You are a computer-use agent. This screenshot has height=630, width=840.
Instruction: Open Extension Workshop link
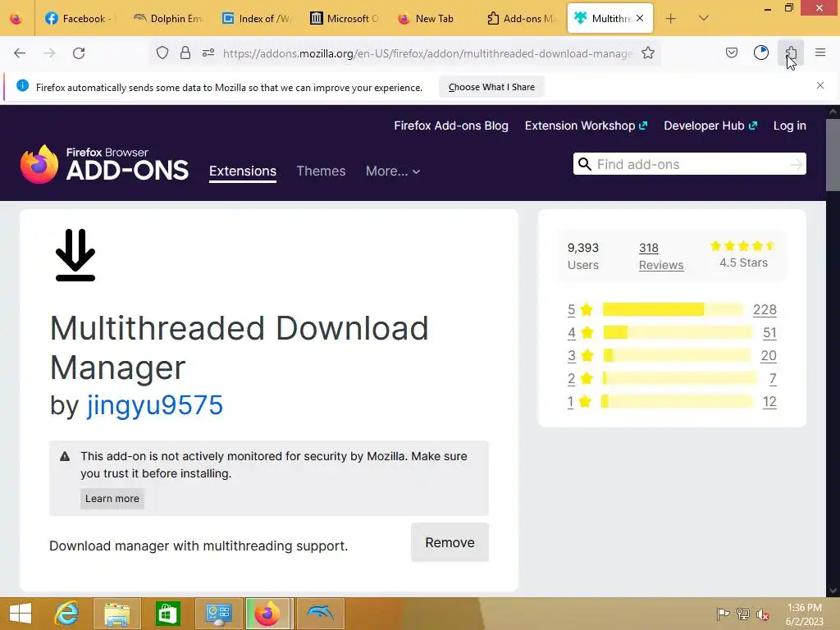[x=586, y=126]
